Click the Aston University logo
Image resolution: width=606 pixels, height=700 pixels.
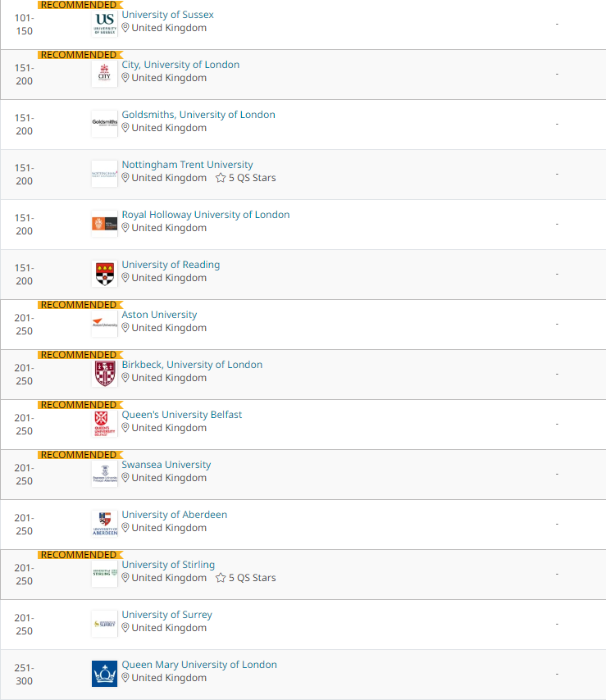pyautogui.click(x=104, y=323)
